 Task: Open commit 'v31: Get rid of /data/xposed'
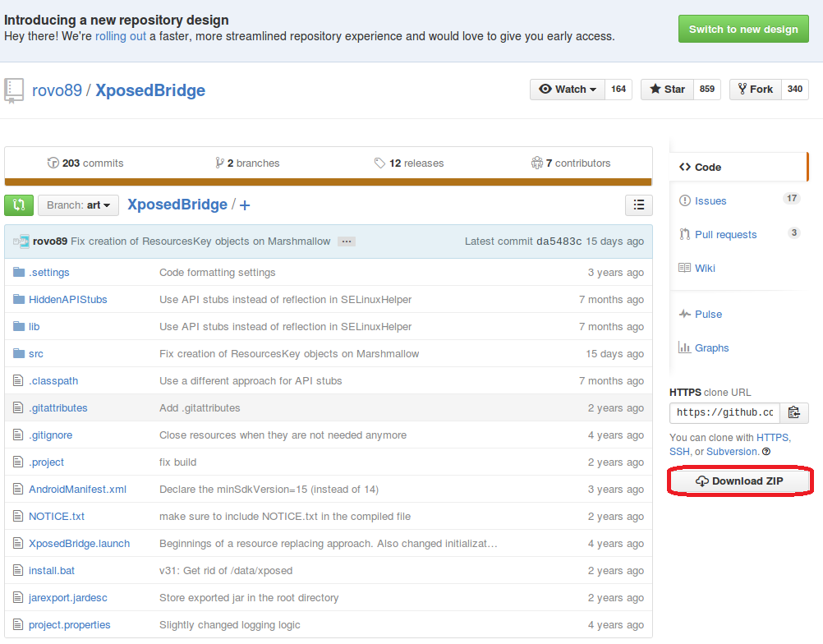pyautogui.click(x=226, y=571)
